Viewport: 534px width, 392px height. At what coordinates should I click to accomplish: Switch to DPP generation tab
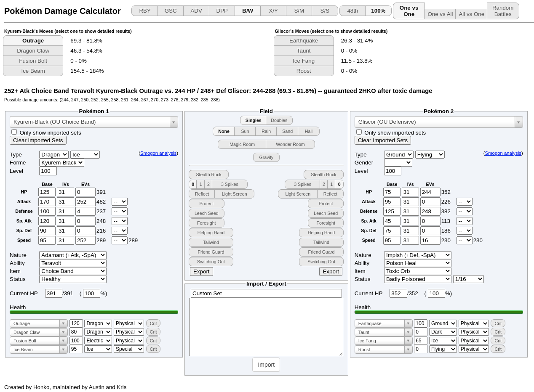pos(222,11)
